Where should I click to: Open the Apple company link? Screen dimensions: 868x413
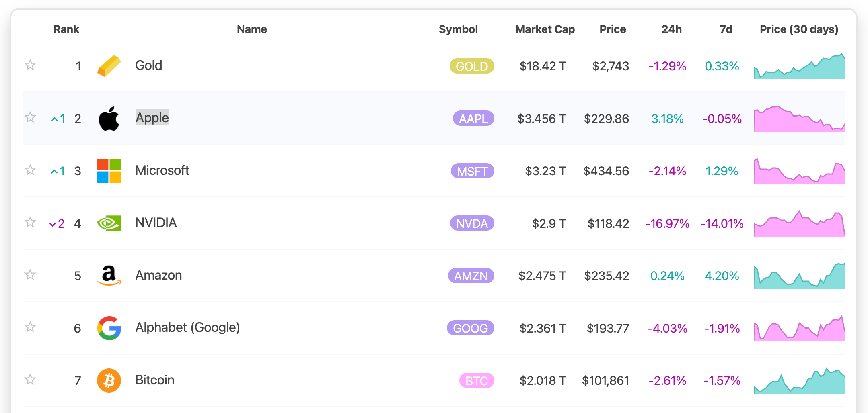tap(152, 118)
